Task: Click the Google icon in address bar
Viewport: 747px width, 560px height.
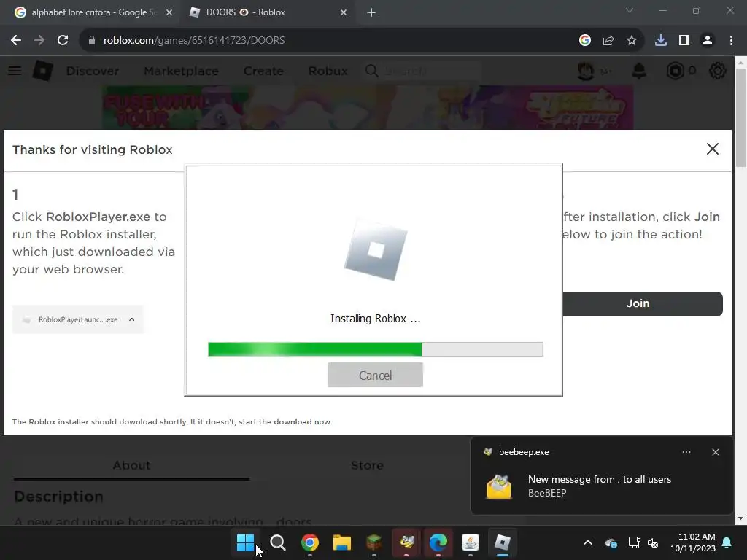Action: click(x=584, y=41)
